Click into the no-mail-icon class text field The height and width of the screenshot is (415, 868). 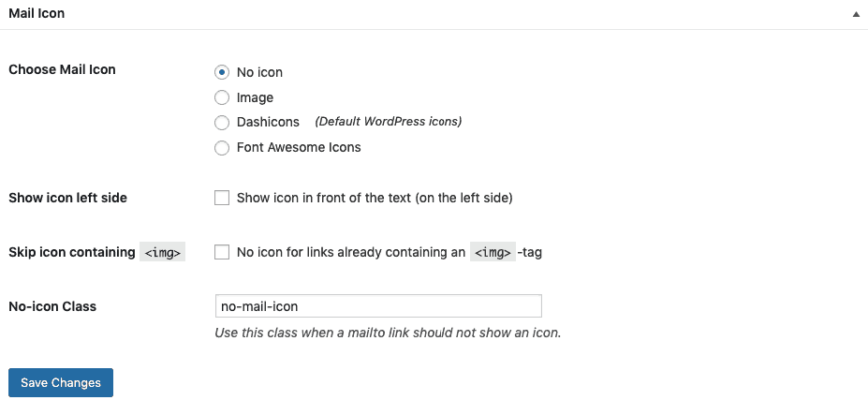pos(378,305)
